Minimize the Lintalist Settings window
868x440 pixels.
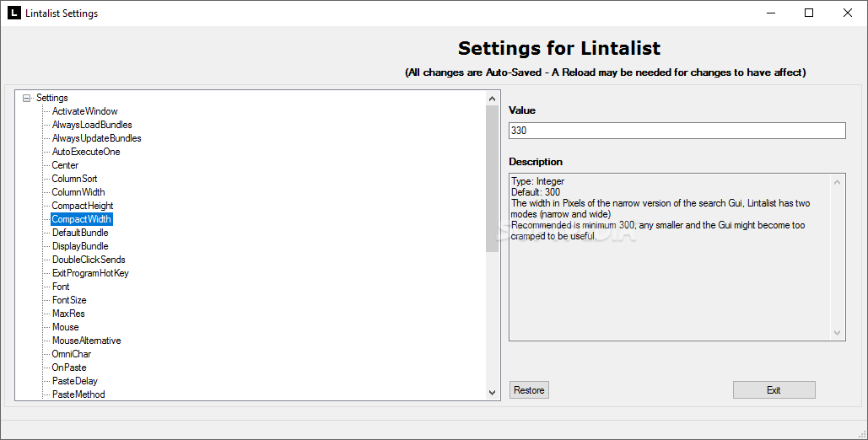click(771, 13)
